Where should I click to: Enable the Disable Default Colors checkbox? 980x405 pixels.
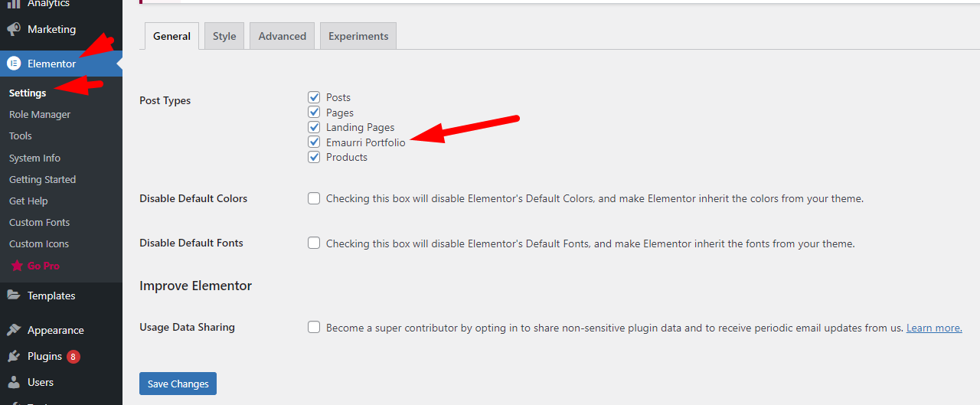pos(314,198)
